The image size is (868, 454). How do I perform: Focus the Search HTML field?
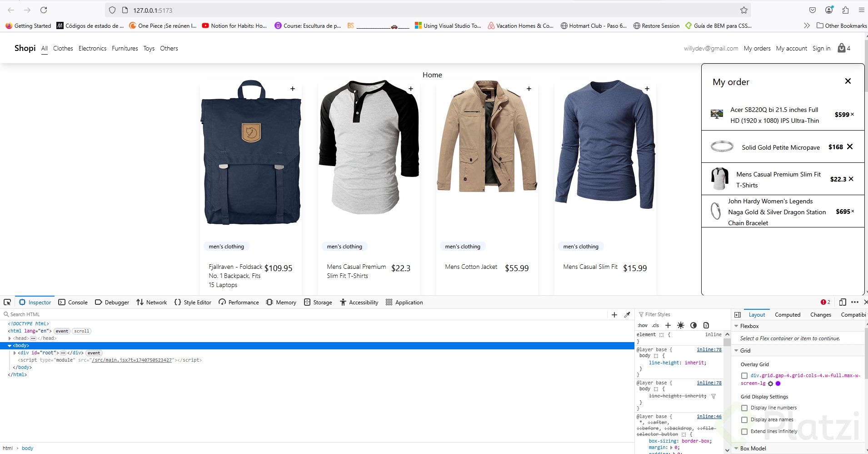pos(304,314)
